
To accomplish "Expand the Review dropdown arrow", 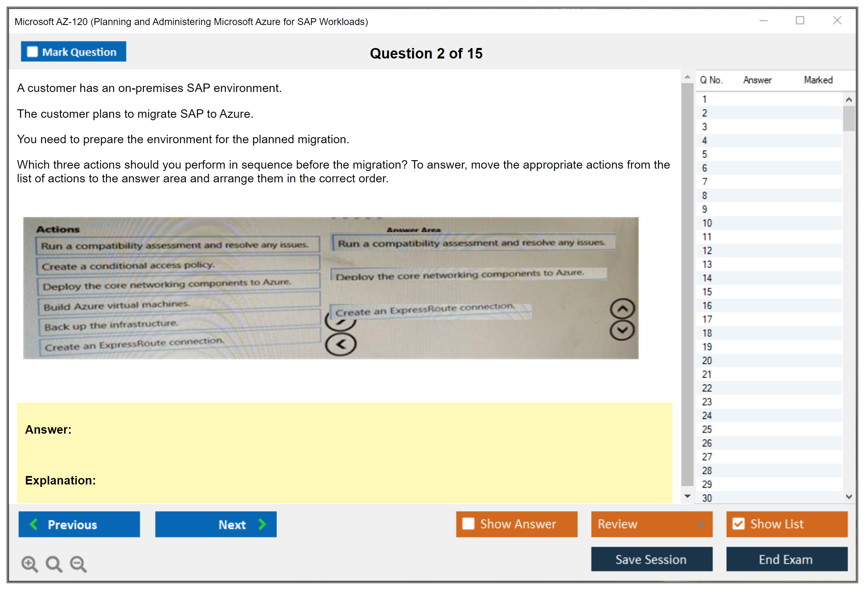I will [700, 524].
